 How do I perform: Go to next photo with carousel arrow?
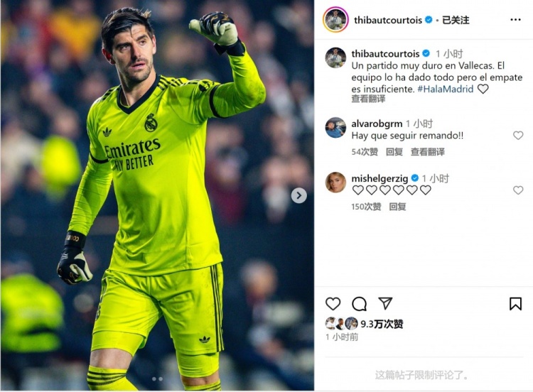coord(298,195)
